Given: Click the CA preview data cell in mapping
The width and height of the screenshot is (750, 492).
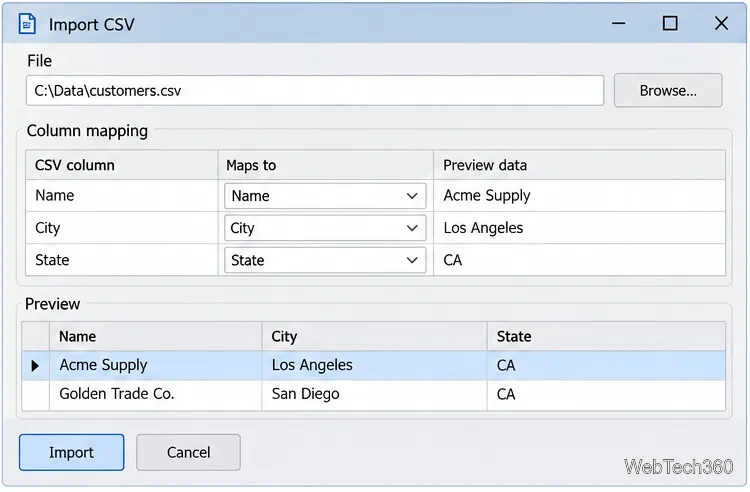Looking at the screenshot, I should coord(579,260).
